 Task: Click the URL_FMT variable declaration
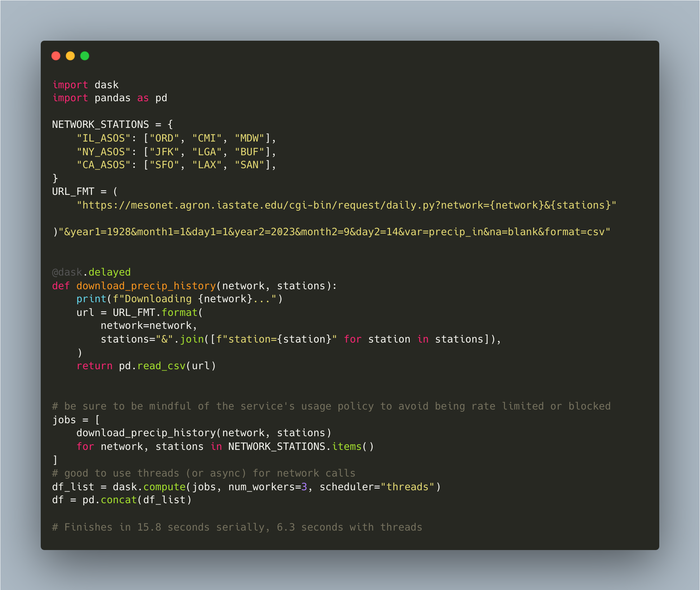coord(73,192)
